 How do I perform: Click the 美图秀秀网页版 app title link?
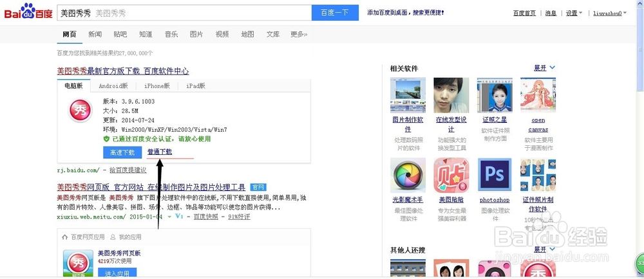[x=119, y=253]
